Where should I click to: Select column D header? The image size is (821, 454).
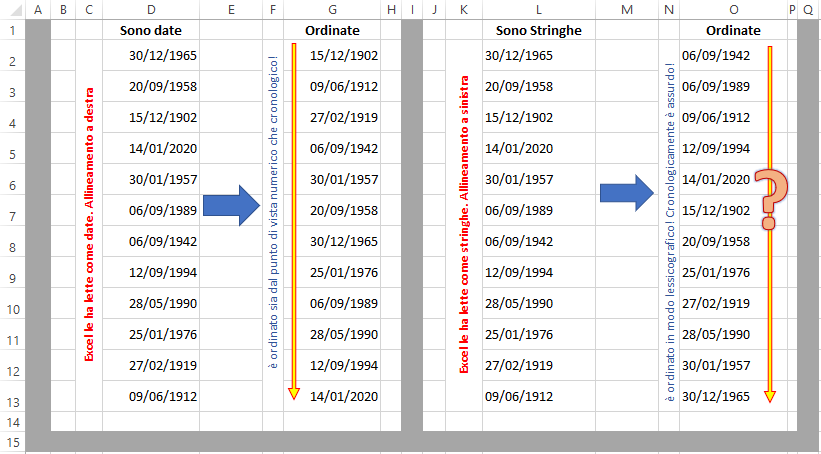coord(151,10)
